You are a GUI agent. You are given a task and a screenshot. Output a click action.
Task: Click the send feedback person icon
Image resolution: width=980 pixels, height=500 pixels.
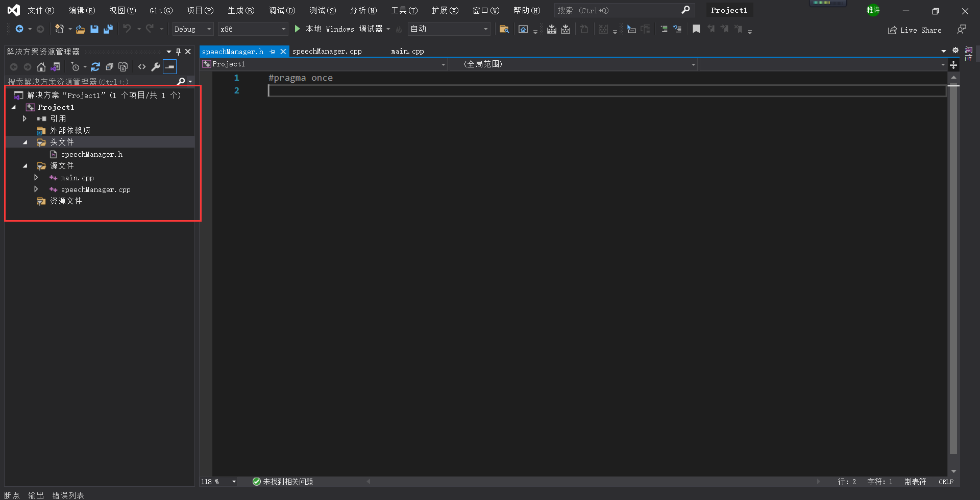(x=962, y=30)
